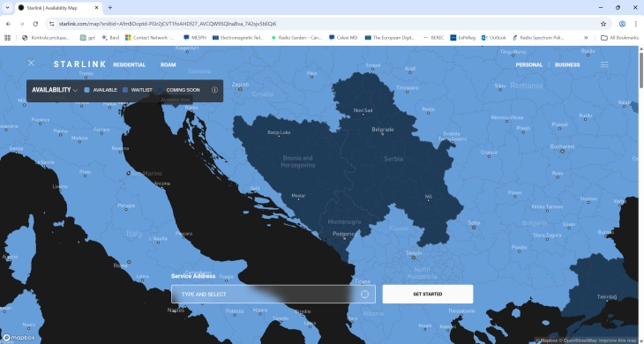
Task: Click the address bar URL
Action: pyautogui.click(x=167, y=24)
